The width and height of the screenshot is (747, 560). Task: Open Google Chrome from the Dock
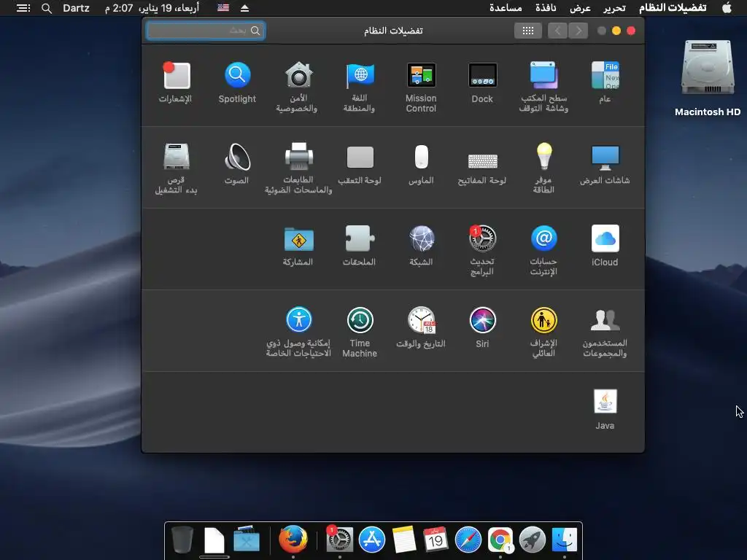[x=500, y=540]
